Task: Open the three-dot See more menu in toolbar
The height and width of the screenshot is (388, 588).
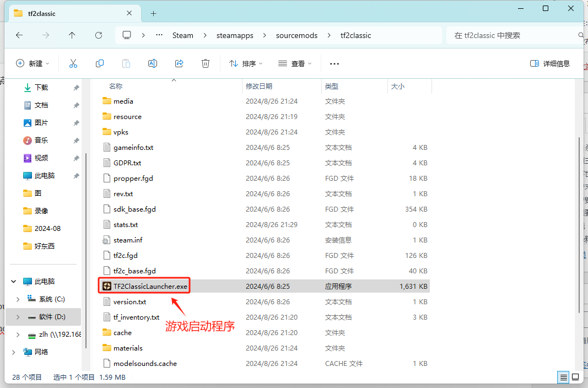Action: tap(334, 64)
